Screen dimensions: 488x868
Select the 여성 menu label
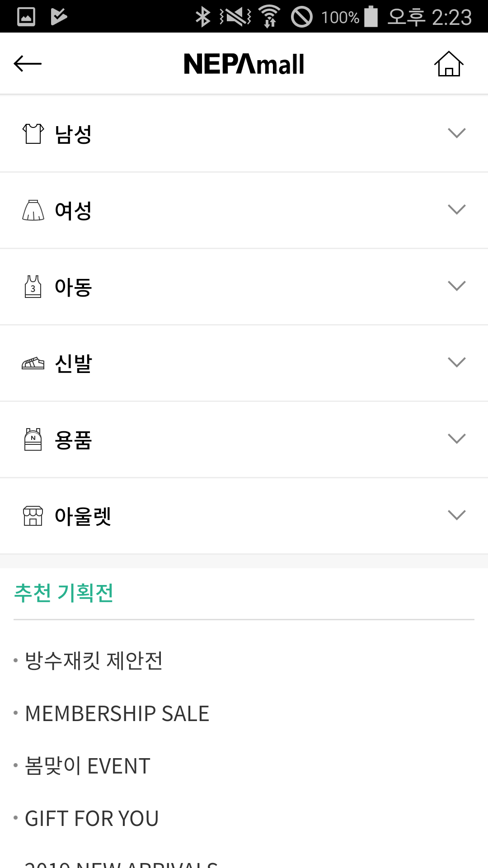click(73, 211)
